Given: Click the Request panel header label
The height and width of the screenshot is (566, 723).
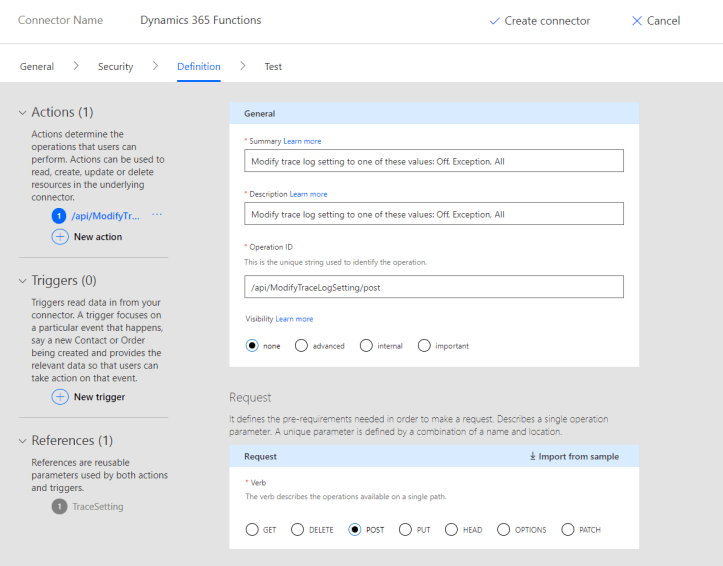Looking at the screenshot, I should click(x=261, y=456).
